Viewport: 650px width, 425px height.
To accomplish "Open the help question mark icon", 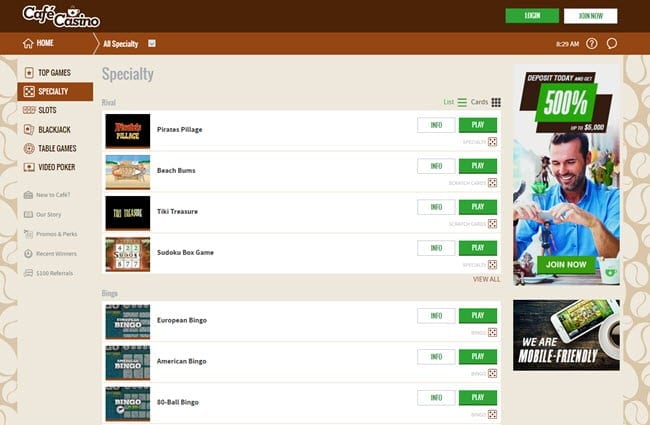I will 592,44.
